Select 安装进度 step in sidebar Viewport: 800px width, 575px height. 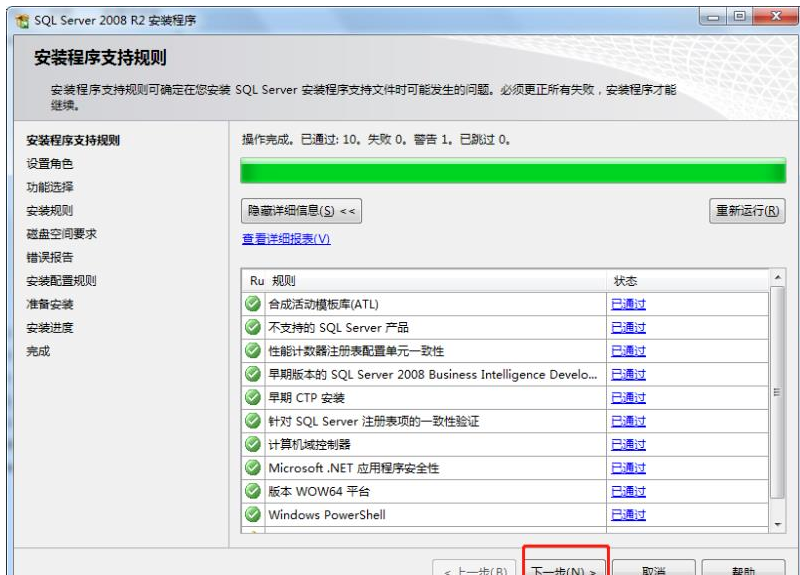coord(49,328)
